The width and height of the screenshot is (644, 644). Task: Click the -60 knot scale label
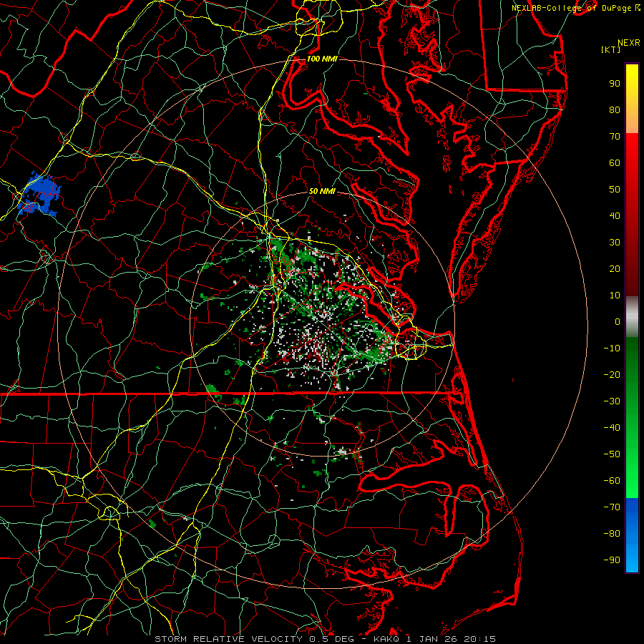pos(612,481)
